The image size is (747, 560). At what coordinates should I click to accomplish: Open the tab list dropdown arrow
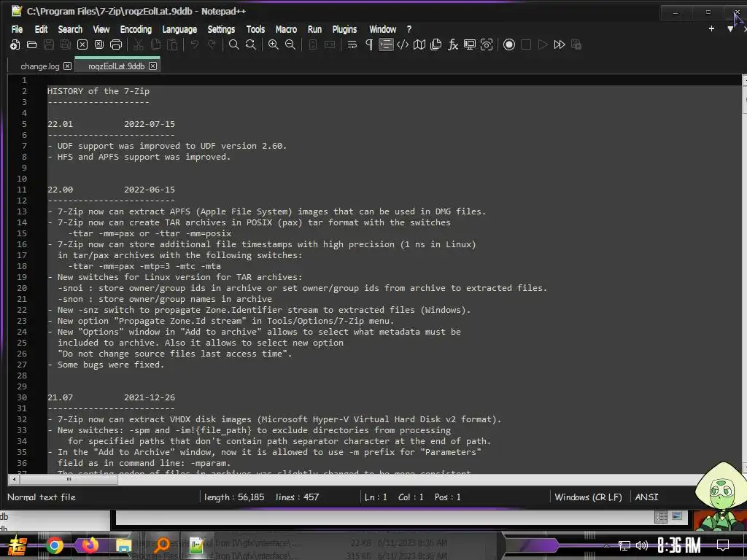pyautogui.click(x=730, y=29)
